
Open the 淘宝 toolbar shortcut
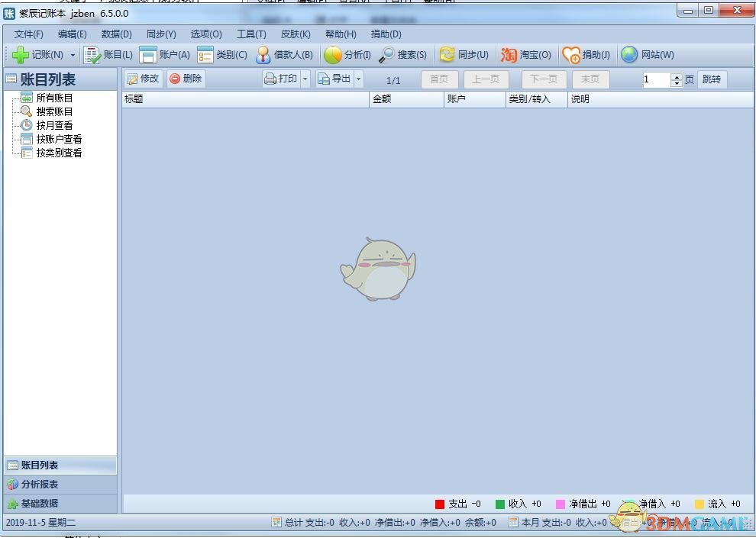tap(509, 55)
